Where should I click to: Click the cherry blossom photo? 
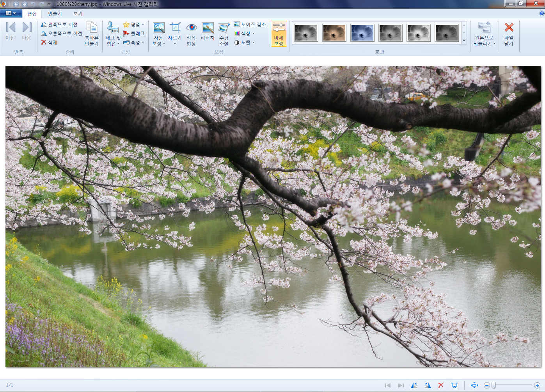click(273, 216)
